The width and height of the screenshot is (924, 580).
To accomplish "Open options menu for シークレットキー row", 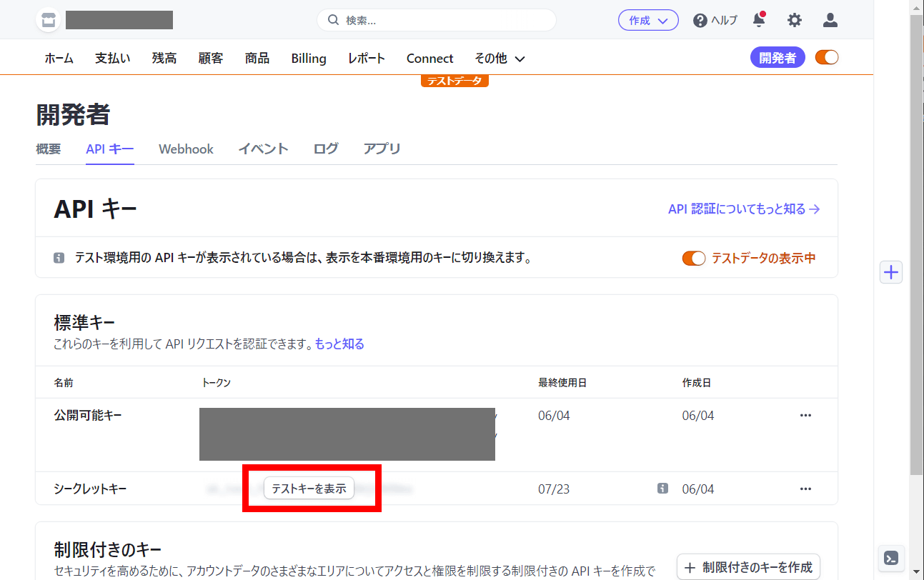I will coord(805,489).
